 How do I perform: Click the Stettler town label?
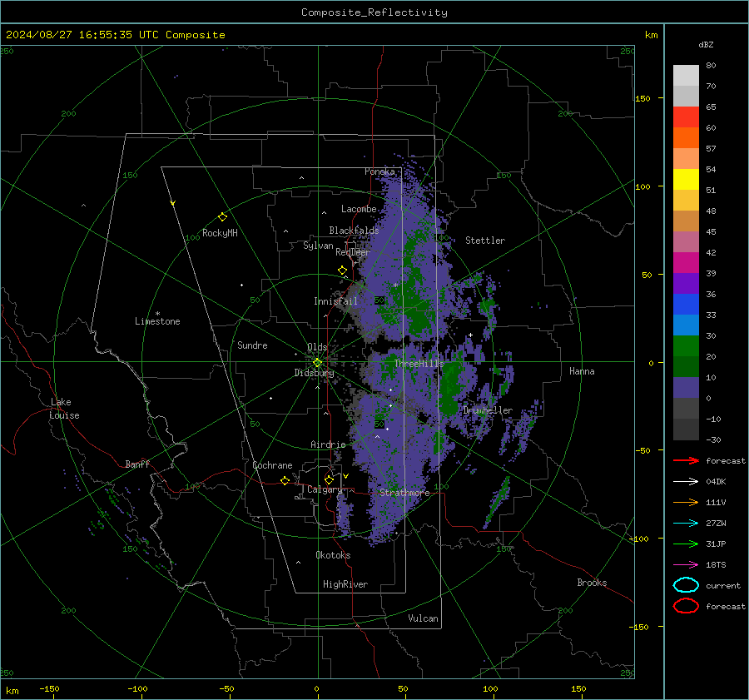pos(485,241)
